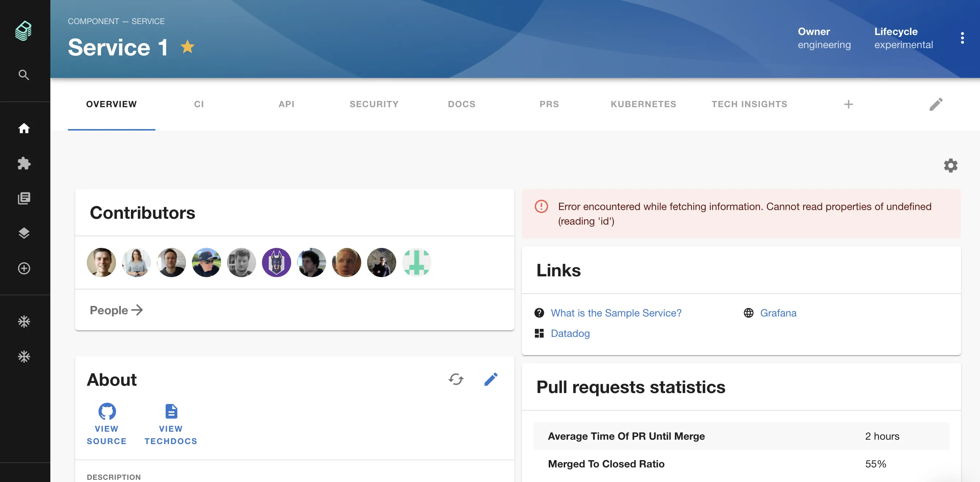Viewport: 980px width, 482px height.
Task: Select the layers catalog icon in sidebar
Action: (24, 233)
